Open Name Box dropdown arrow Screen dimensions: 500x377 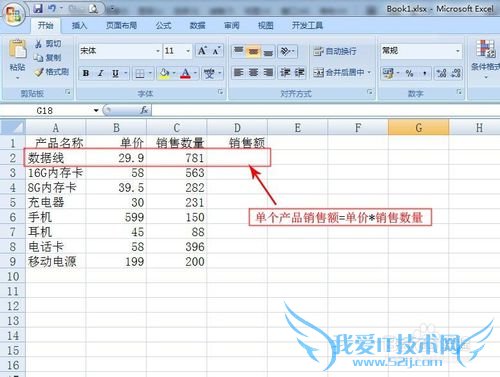pyautogui.click(x=96, y=110)
